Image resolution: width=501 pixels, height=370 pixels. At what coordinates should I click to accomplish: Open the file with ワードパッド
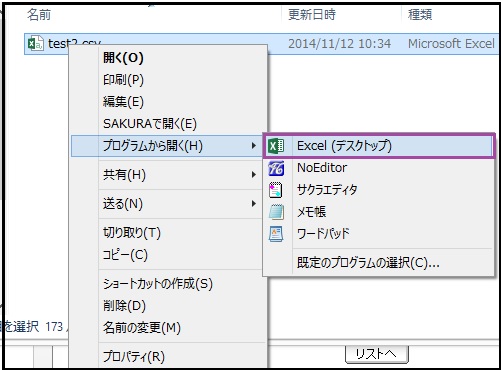[x=379, y=234]
